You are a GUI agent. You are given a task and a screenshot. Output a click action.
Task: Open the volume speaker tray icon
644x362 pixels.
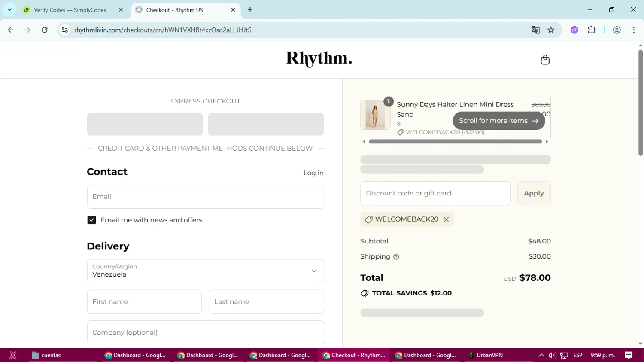coord(552,355)
